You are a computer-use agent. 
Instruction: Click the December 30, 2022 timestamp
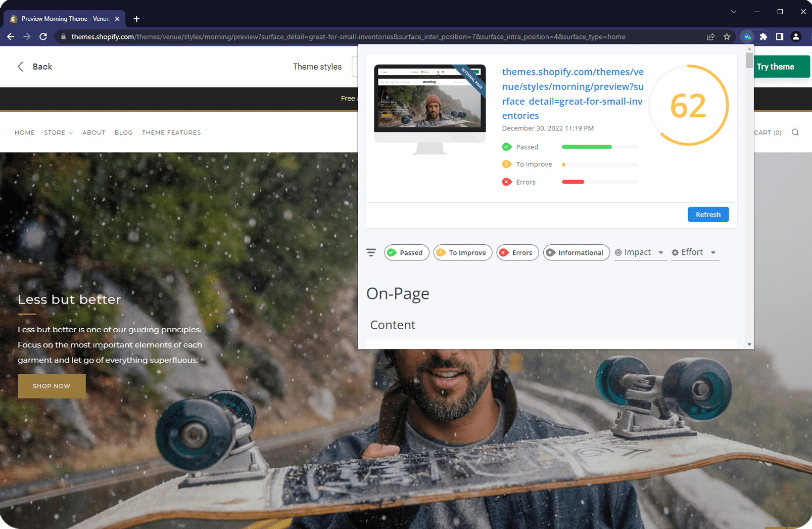(548, 128)
